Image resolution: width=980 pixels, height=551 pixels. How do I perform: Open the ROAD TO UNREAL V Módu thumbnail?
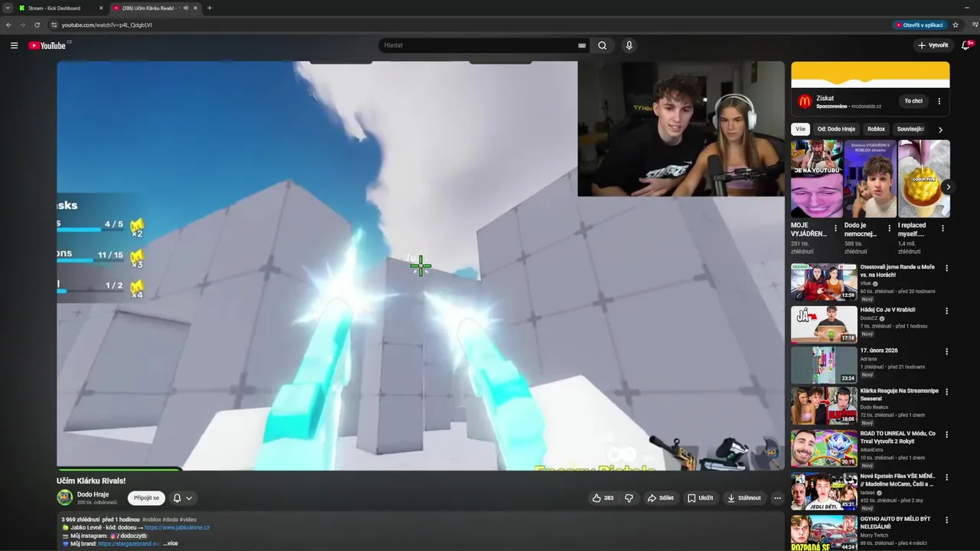point(824,448)
